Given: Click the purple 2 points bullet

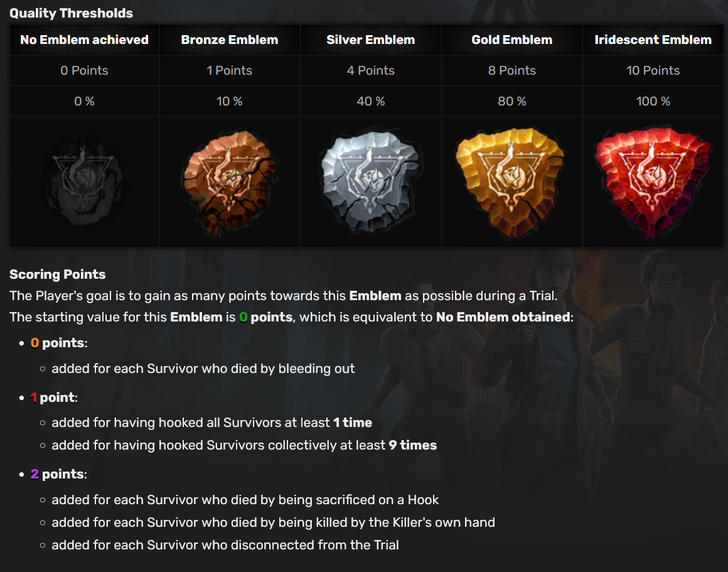Looking at the screenshot, I should pos(59,475).
